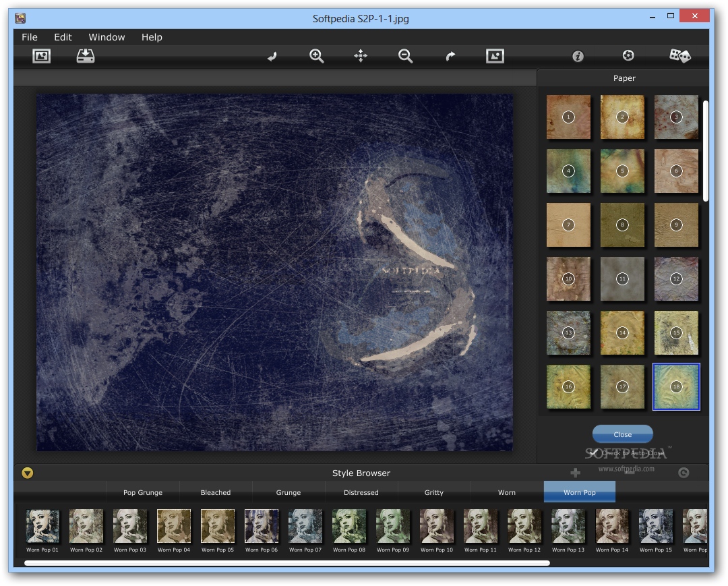The height and width of the screenshot is (586, 728).
Task: Apply the Worn Pop 03 style
Action: [x=130, y=526]
